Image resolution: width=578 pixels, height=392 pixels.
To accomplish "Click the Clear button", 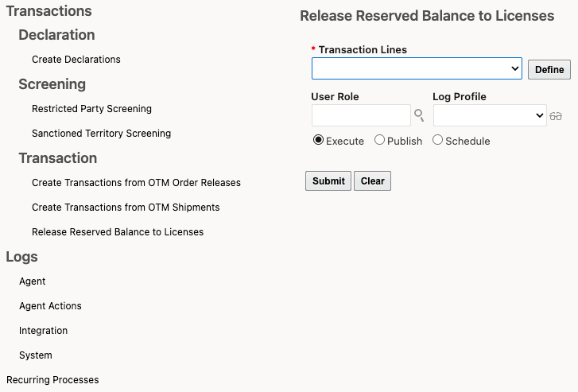I will [x=372, y=181].
